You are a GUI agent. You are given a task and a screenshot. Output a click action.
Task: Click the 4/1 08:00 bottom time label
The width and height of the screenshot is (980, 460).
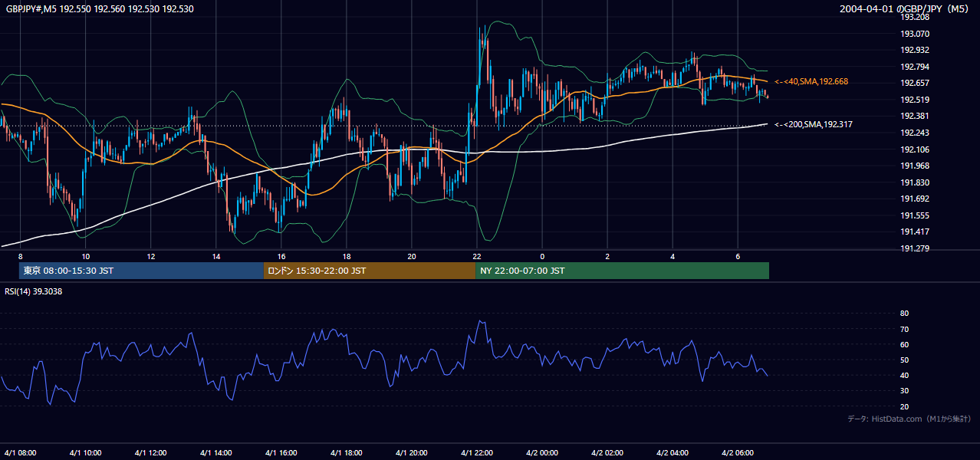tap(21, 452)
